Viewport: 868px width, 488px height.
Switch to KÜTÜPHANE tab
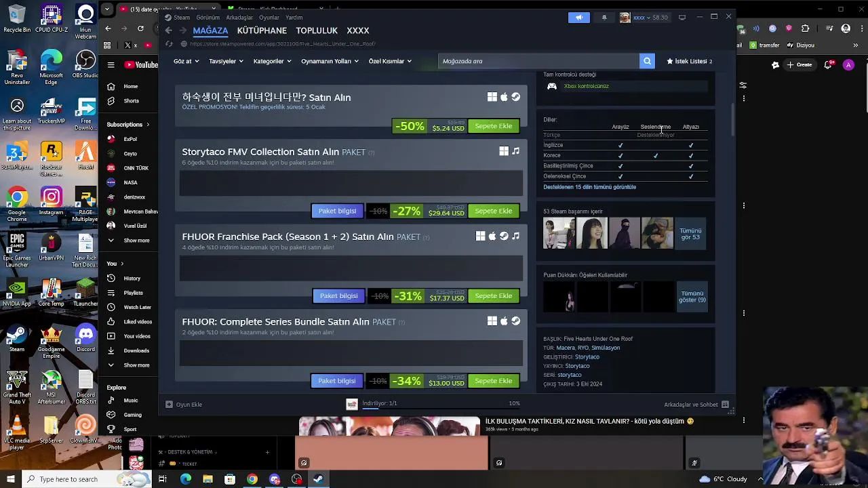click(x=262, y=30)
